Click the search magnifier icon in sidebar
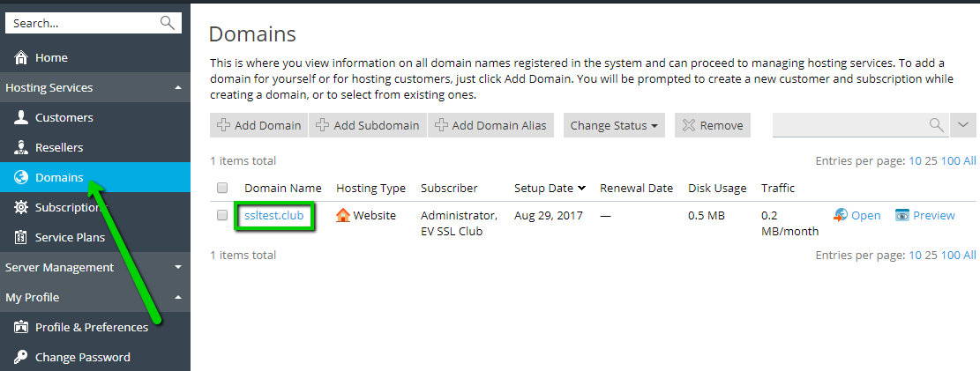 coord(167,23)
